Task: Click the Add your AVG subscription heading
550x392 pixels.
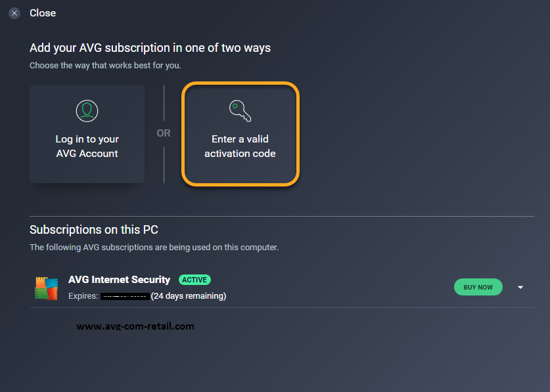Action: [150, 48]
